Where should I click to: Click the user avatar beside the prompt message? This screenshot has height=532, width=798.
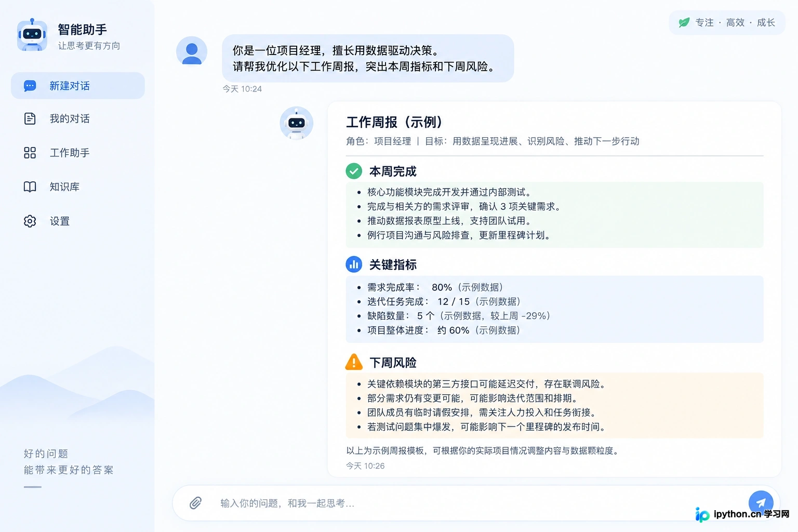192,51
